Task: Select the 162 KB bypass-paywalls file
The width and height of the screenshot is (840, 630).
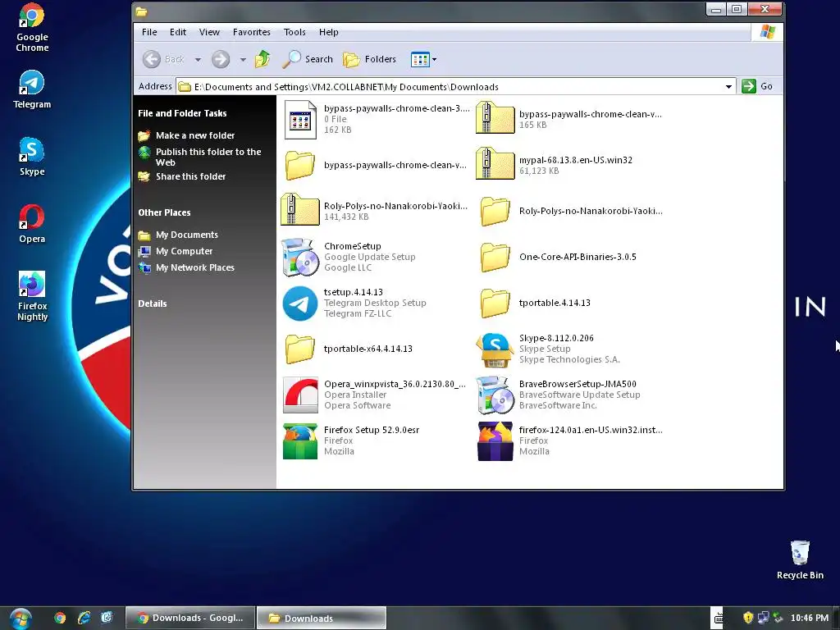Action: tap(300, 120)
